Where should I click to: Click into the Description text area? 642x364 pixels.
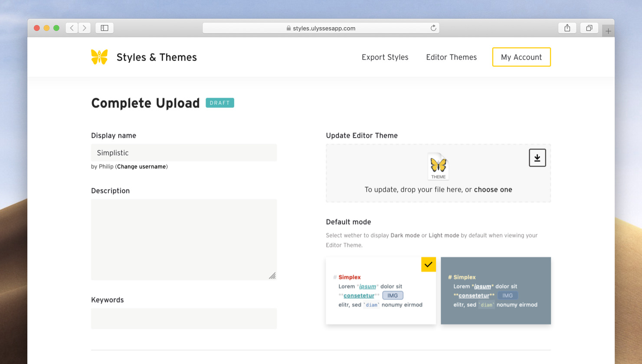(184, 240)
